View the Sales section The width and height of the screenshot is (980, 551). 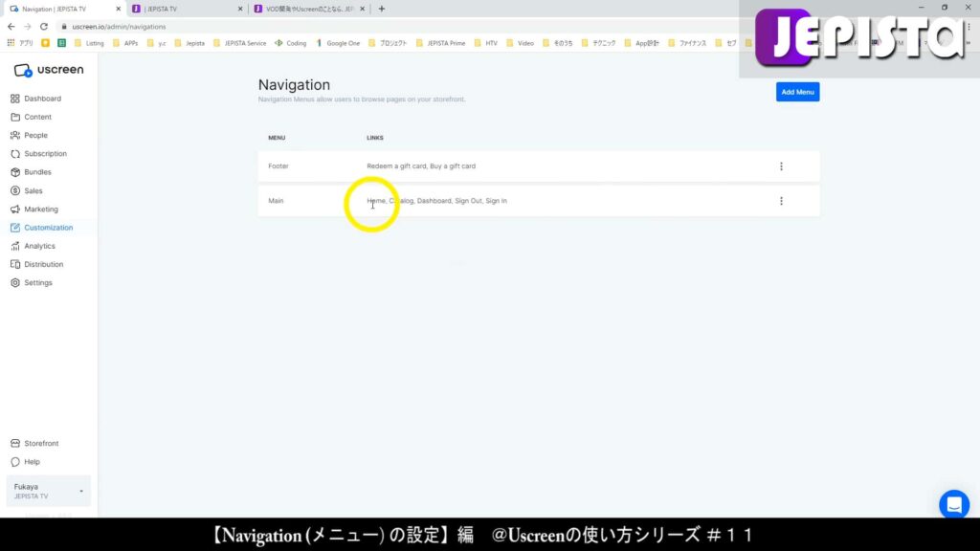32,190
